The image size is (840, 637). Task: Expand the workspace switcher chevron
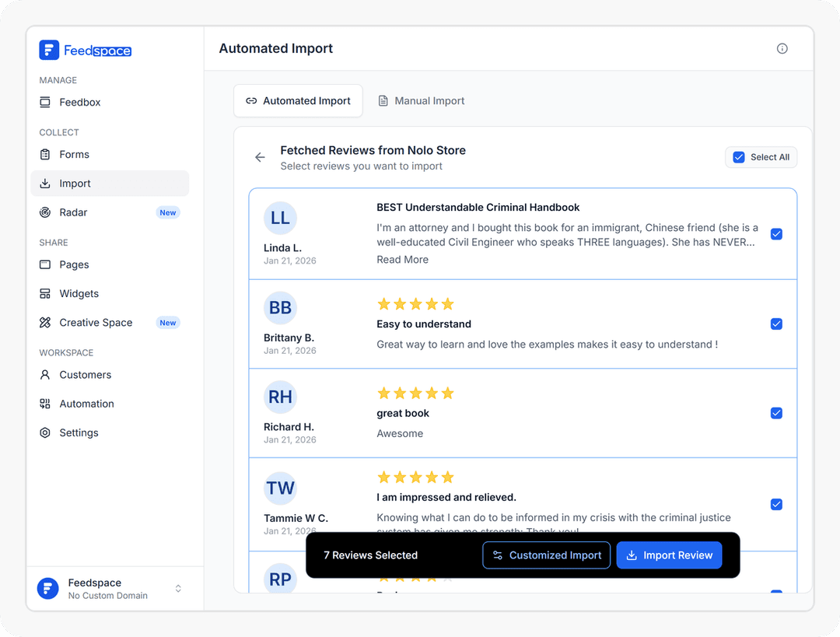pyautogui.click(x=178, y=588)
